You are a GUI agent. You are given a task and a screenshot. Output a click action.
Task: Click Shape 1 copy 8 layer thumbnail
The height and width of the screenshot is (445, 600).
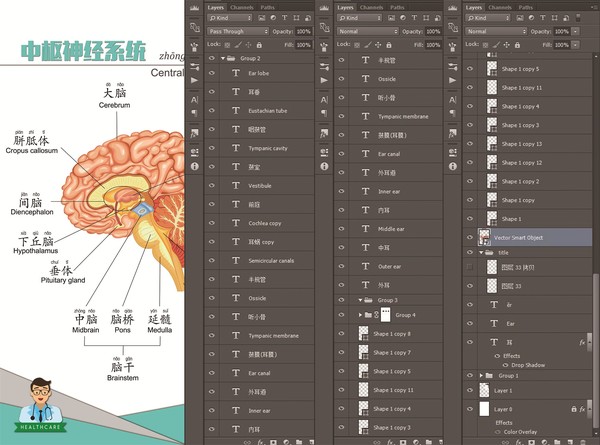tap(364, 334)
